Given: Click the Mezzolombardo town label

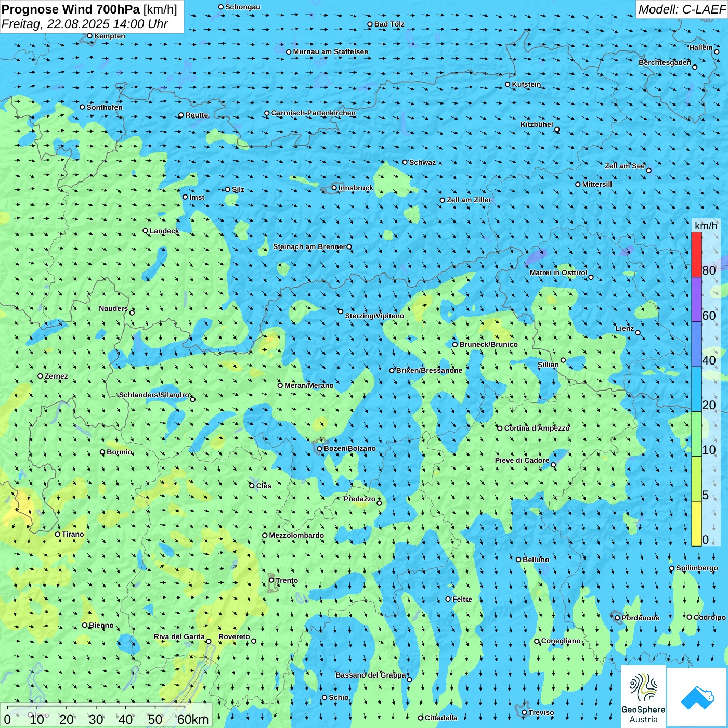Looking at the screenshot, I should [296, 535].
